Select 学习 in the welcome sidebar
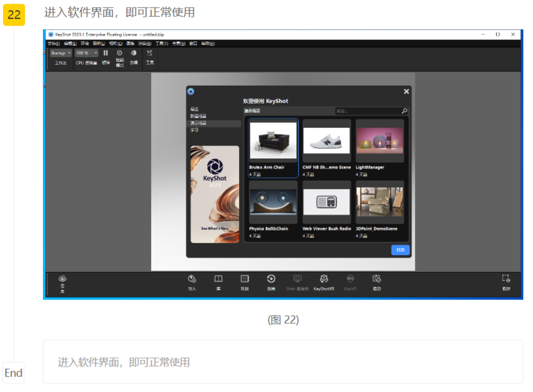 (194, 130)
